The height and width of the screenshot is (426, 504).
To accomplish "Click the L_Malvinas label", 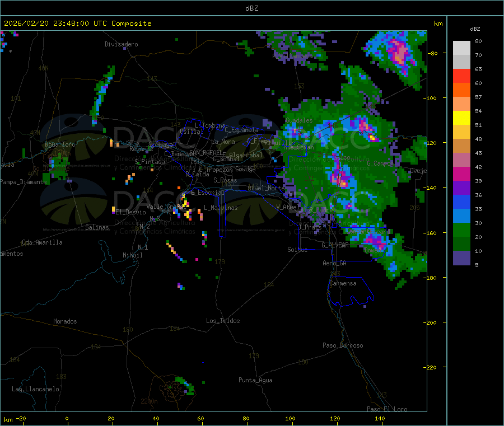I will pos(221,208).
